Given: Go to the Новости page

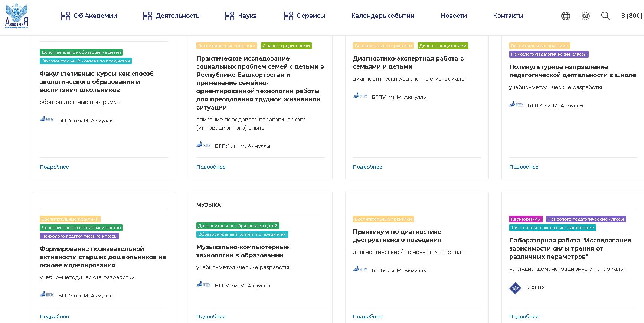Looking at the screenshot, I should coord(454,16).
